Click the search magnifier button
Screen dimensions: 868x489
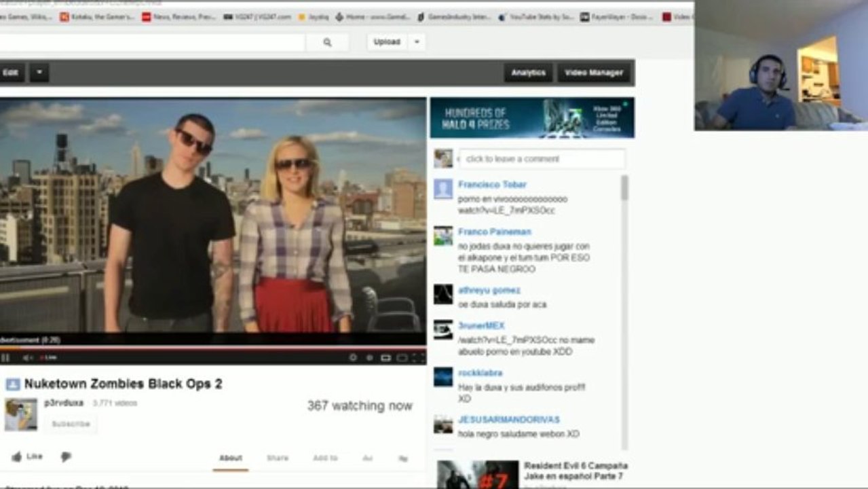tap(327, 42)
